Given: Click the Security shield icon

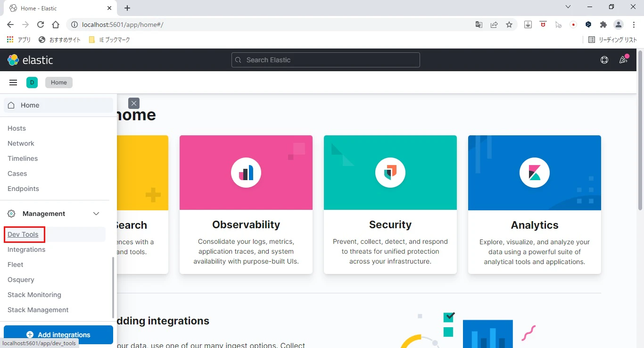Looking at the screenshot, I should click(390, 173).
